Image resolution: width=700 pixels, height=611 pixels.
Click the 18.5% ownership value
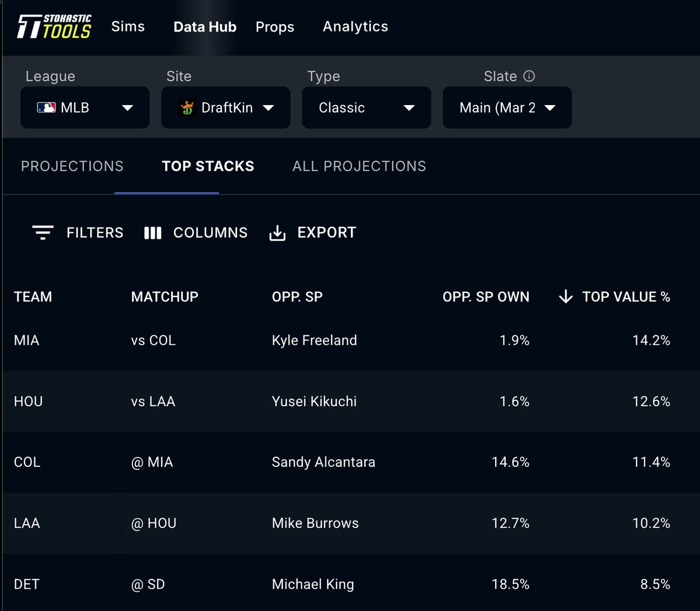(510, 584)
